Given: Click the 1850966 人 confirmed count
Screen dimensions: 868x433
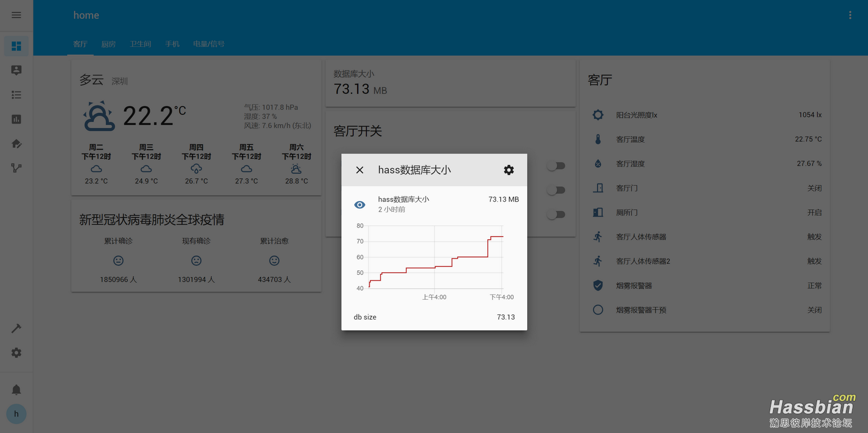Looking at the screenshot, I should pyautogui.click(x=118, y=279).
